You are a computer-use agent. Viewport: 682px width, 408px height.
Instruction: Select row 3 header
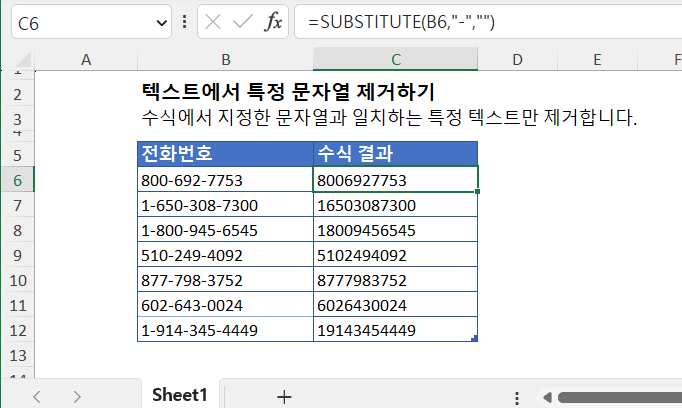[x=17, y=119]
